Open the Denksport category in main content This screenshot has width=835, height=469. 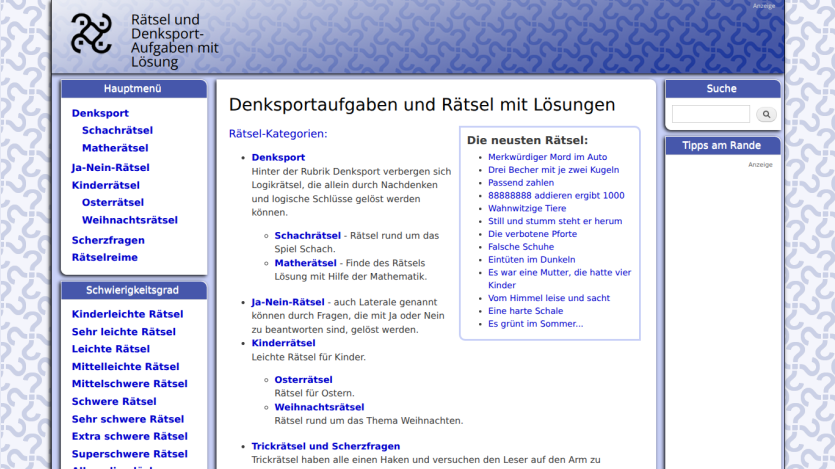[278, 158]
